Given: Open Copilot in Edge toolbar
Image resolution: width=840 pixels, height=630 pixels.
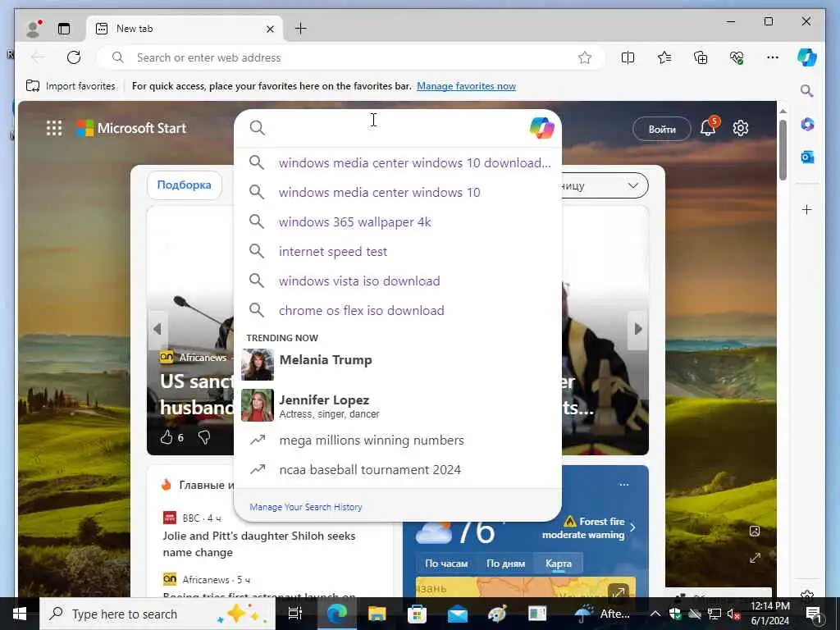Looking at the screenshot, I should point(807,57).
